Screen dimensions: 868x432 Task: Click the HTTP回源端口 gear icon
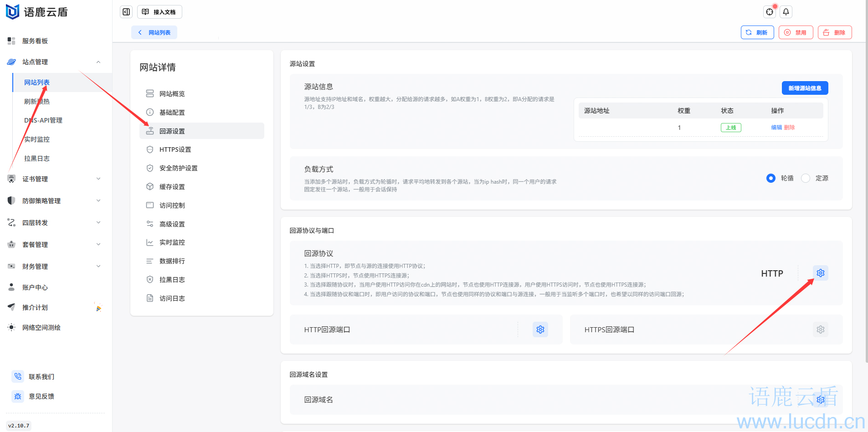tap(540, 329)
